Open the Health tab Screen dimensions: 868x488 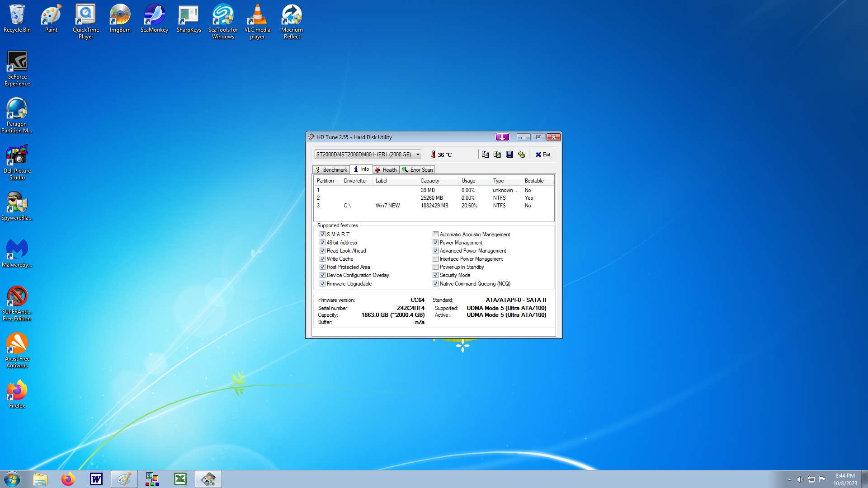tap(386, 170)
